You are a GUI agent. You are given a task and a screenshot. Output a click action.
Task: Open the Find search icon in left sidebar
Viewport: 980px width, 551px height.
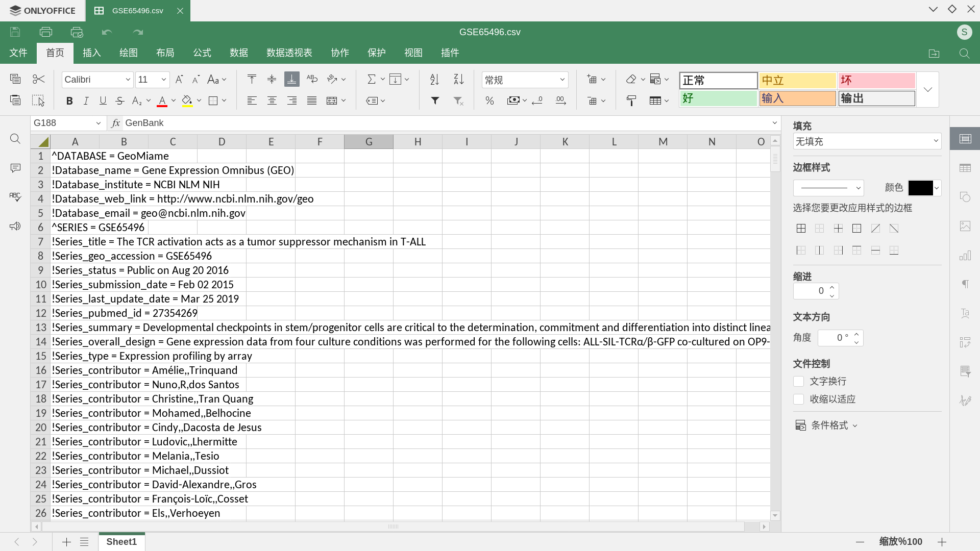point(15,138)
